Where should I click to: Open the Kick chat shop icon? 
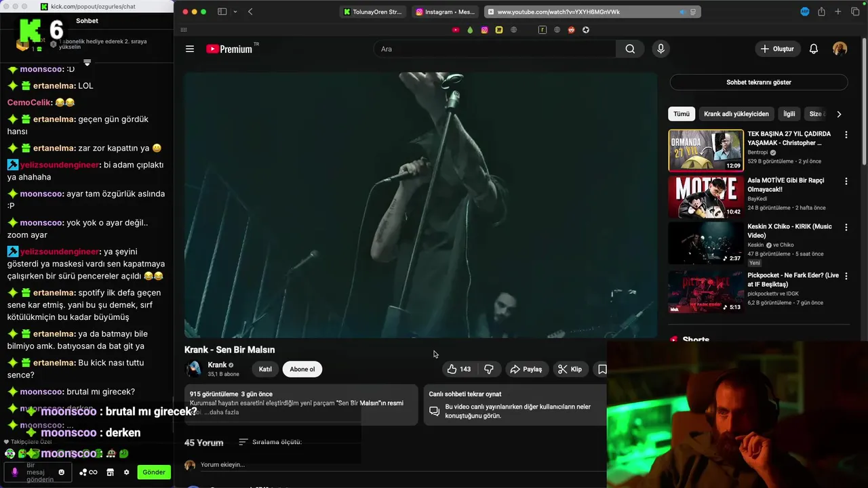(111, 472)
